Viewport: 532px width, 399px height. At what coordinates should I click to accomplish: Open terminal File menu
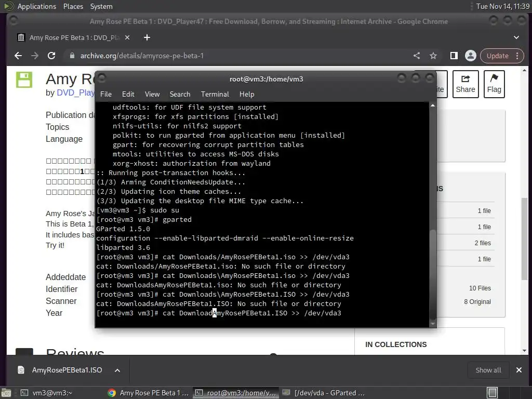[x=106, y=94]
